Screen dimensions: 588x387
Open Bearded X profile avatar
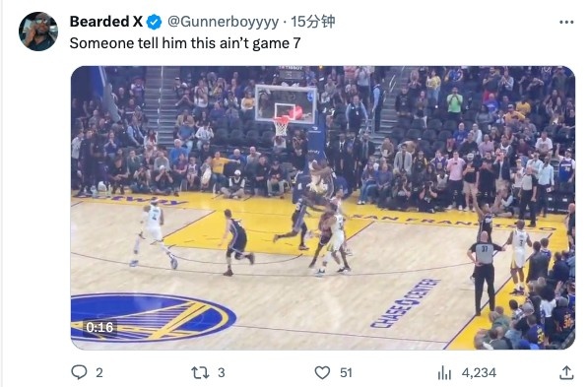(38, 32)
